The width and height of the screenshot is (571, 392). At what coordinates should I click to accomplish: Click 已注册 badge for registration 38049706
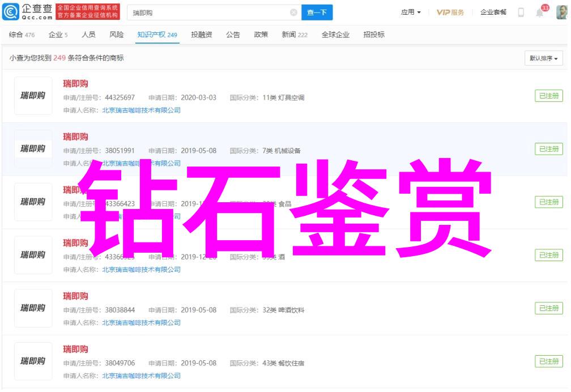(549, 362)
